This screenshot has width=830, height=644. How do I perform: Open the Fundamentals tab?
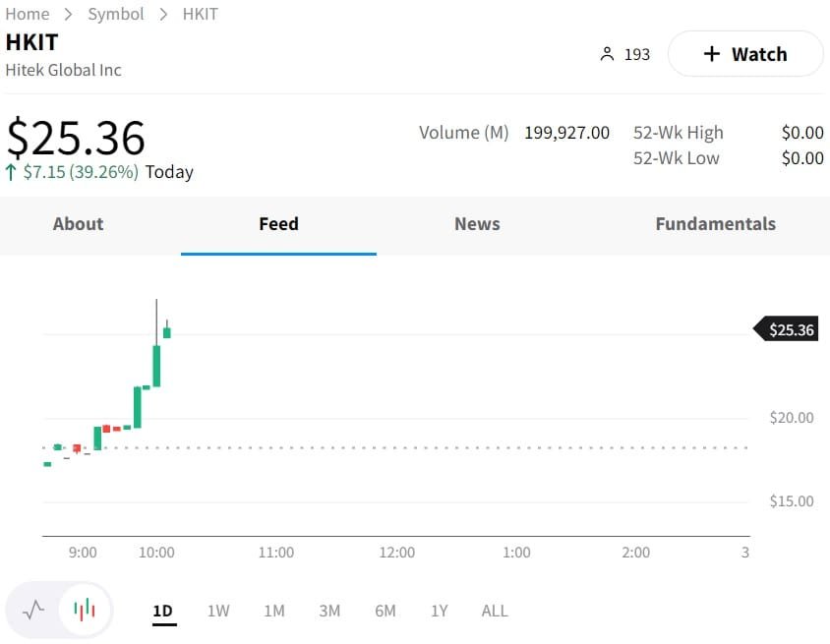tap(715, 224)
